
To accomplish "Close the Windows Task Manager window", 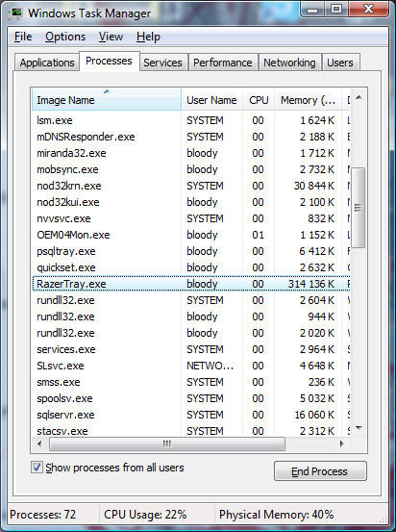I will coord(368,10).
